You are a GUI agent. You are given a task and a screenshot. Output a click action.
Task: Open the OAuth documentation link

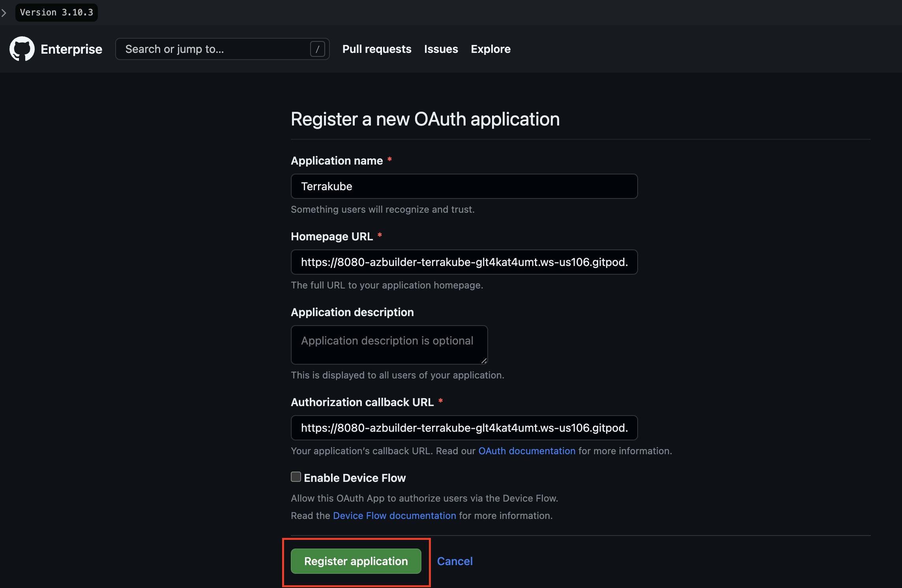[x=527, y=451]
